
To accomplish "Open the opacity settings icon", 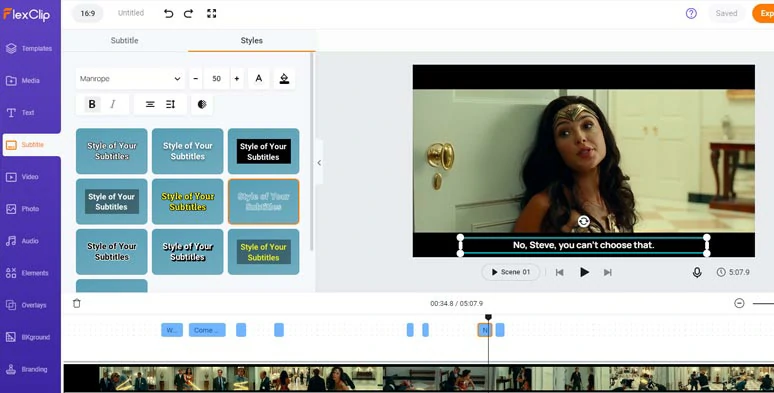I will click(x=202, y=104).
